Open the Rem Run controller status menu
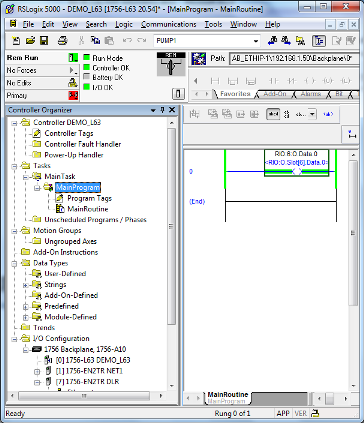 tap(42, 58)
